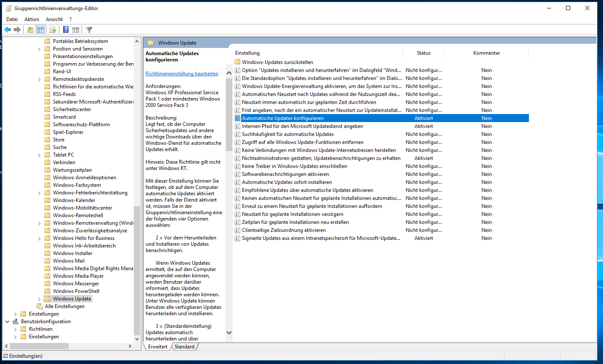Click policy icon of Softwarebenachrichtigungen aktivieren
This screenshot has height=364, width=603.
click(x=237, y=174)
